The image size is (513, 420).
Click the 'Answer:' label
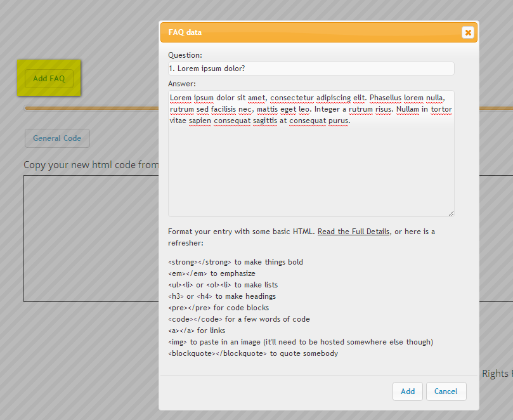click(182, 84)
